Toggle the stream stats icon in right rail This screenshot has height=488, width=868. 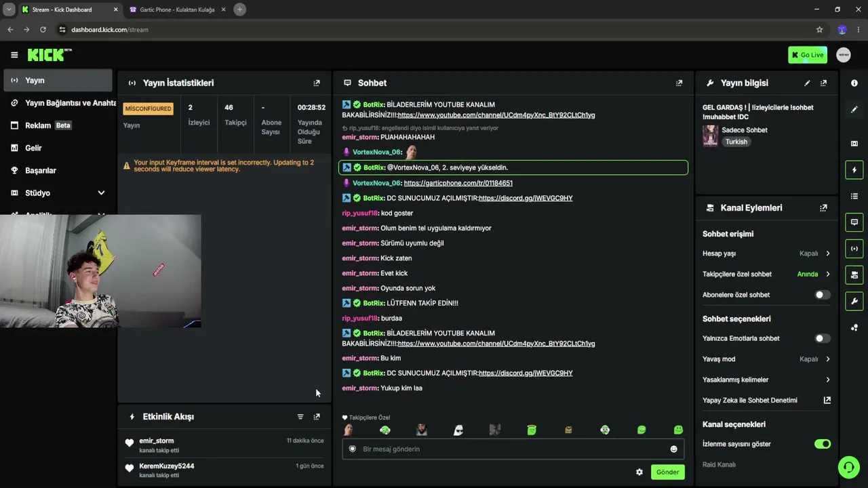pos(854,249)
